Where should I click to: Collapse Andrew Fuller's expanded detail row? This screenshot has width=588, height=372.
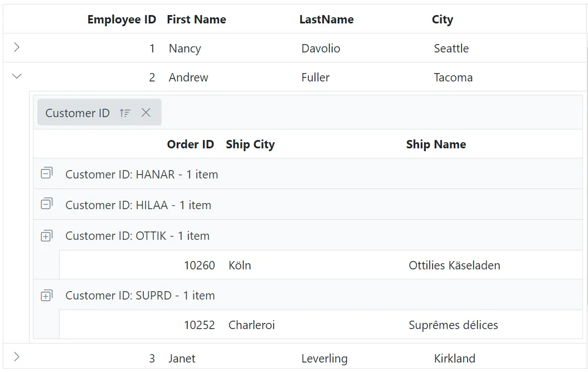point(16,76)
